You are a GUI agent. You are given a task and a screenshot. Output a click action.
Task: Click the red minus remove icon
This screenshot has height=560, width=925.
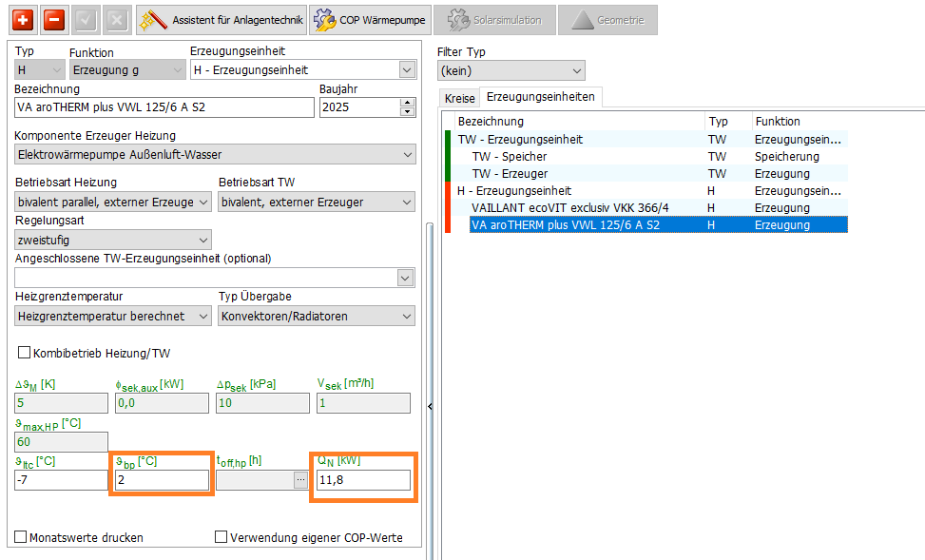pos(53,19)
